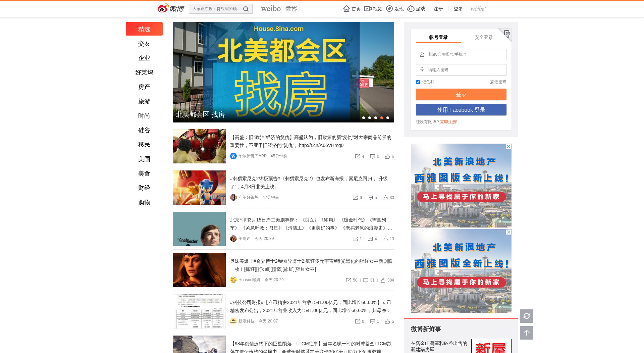644x353 pixels.
Task: Click repost icon on 新浪科技 post
Action: [358, 321]
